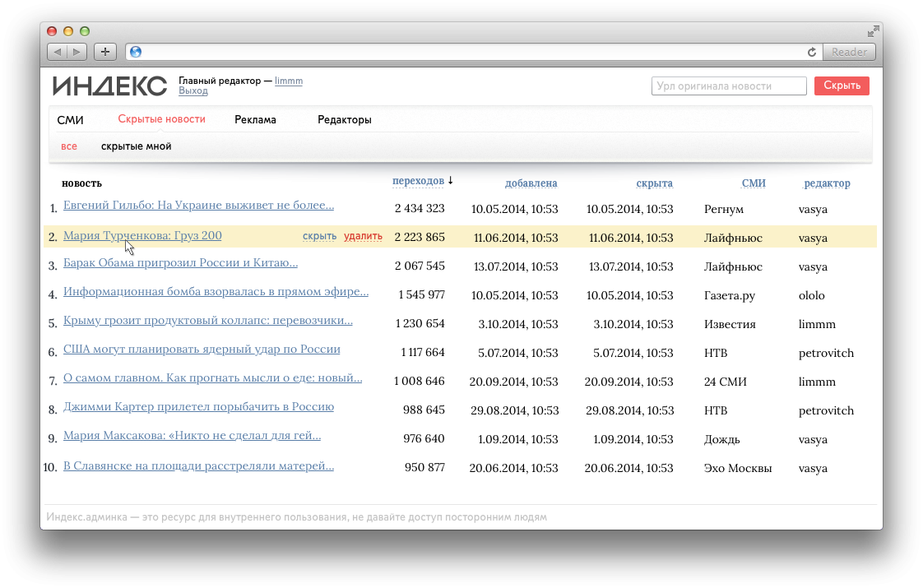Click the browser forward arrow button
The height and width of the screenshot is (588, 923).
pos(77,52)
